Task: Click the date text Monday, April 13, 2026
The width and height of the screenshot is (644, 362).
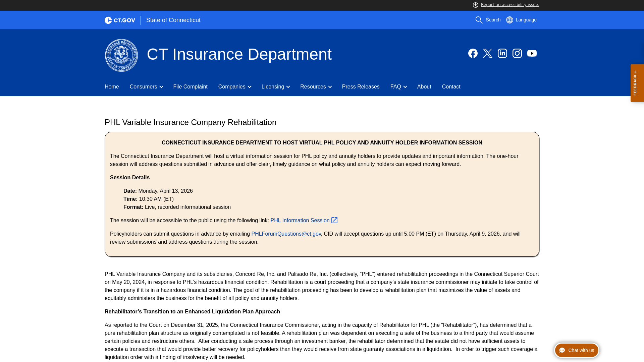Action: click(x=166, y=191)
